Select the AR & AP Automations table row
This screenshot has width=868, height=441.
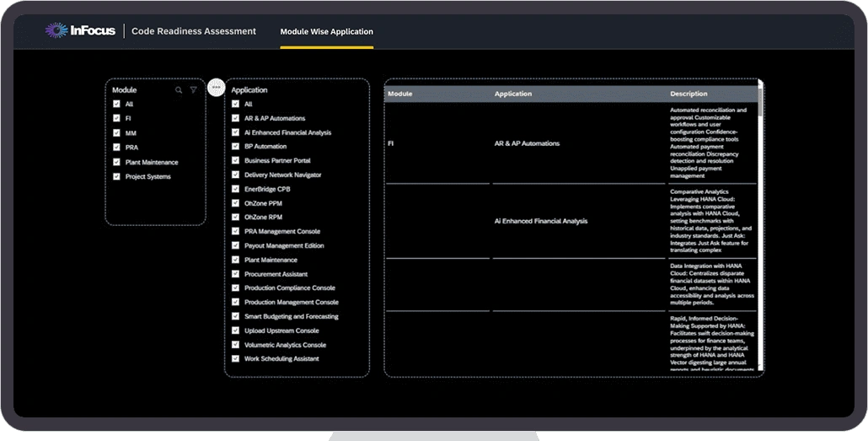point(527,143)
